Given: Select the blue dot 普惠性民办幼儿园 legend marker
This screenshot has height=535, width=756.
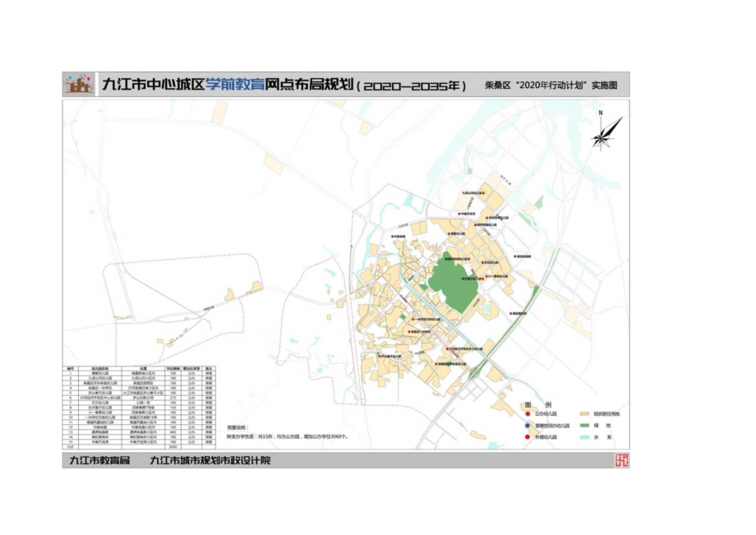Looking at the screenshot, I should pos(528,425).
